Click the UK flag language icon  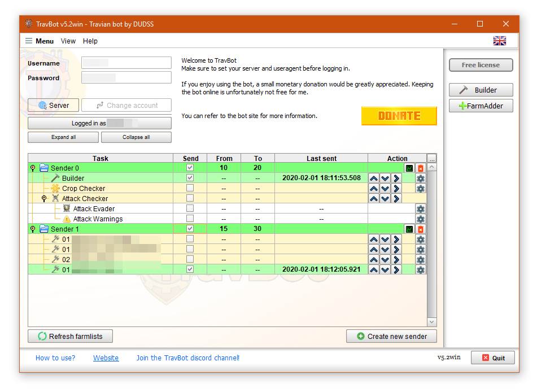coord(499,41)
